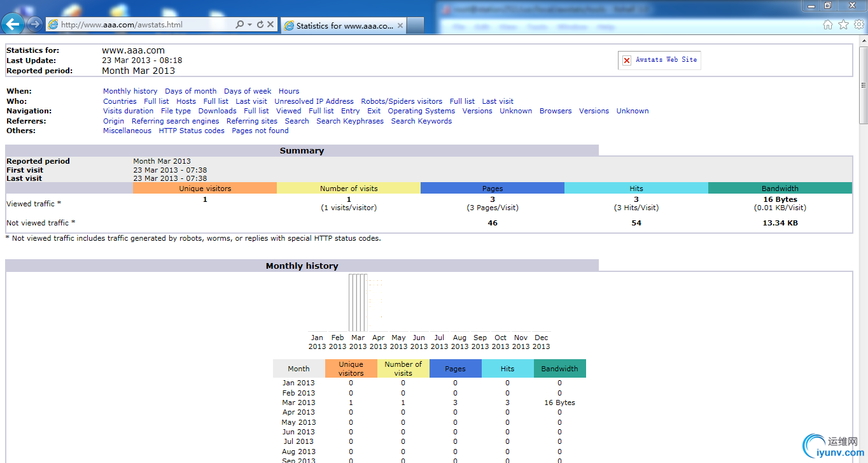Stop loading with the address bar X icon
868x463 pixels.
click(270, 24)
